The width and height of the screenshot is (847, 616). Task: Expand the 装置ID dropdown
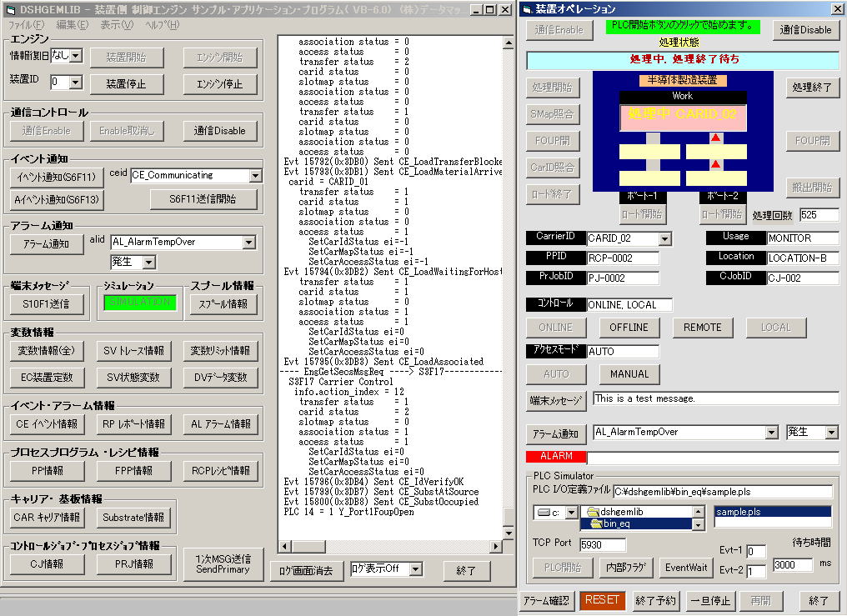76,82
